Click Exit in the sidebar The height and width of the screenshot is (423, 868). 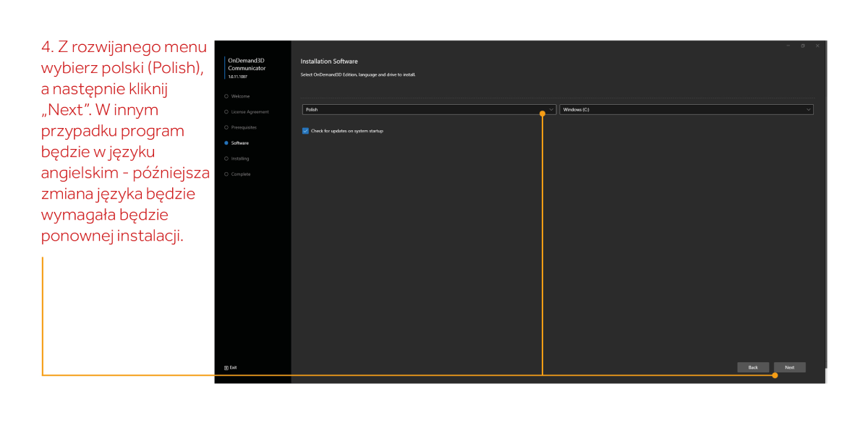[231, 367]
